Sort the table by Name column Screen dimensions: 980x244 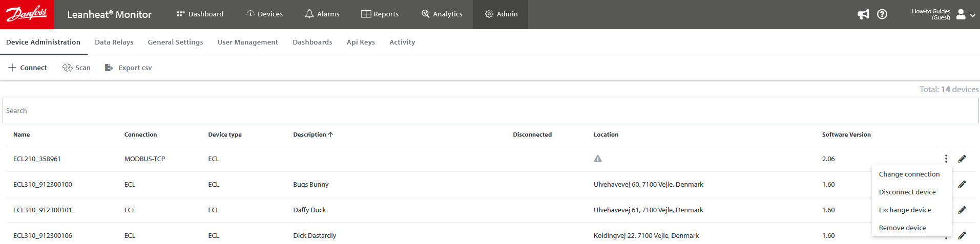click(22, 135)
